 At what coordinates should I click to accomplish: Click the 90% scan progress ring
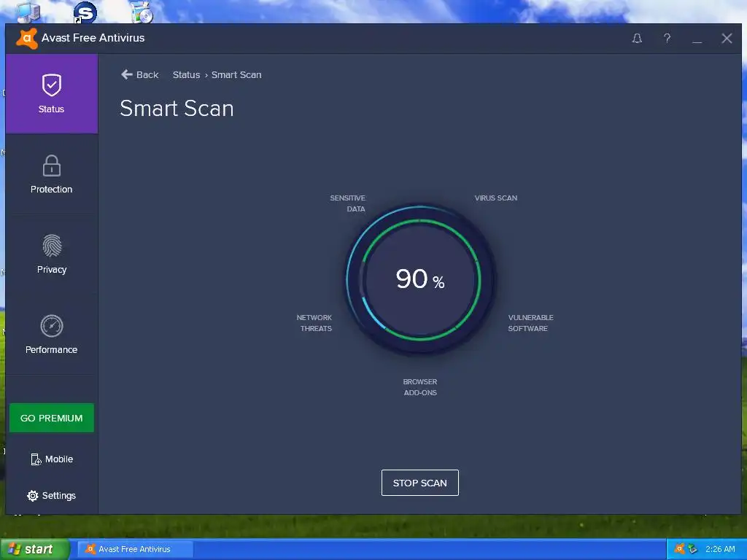point(419,280)
